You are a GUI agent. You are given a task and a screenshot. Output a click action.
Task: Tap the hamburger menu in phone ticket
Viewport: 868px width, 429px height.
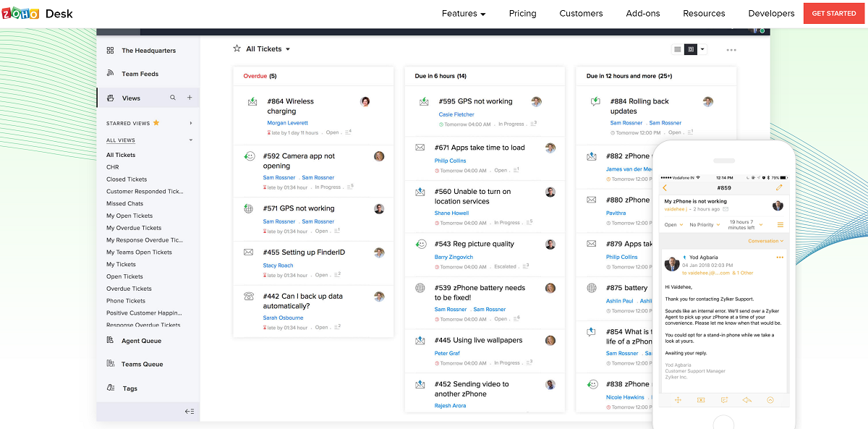[x=780, y=225]
